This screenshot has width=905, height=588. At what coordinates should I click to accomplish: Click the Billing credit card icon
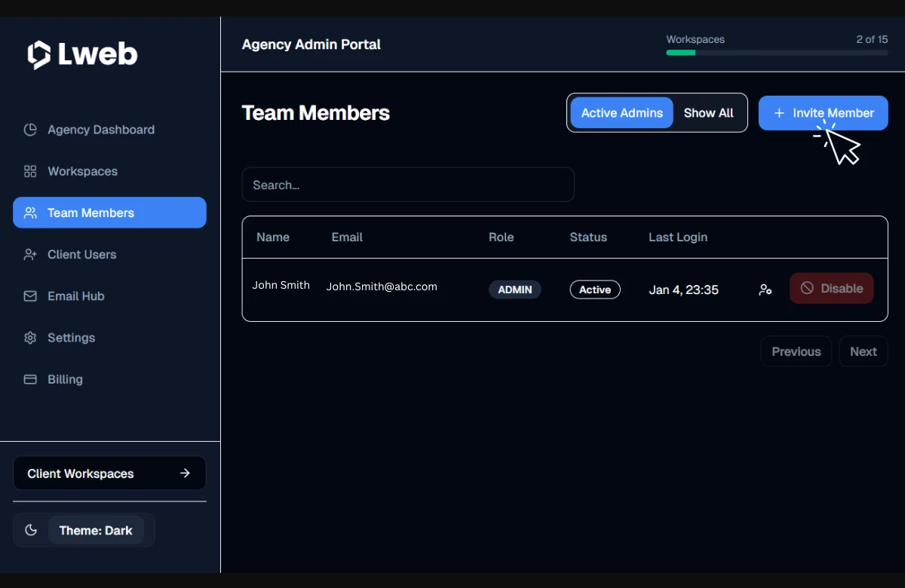(30, 379)
